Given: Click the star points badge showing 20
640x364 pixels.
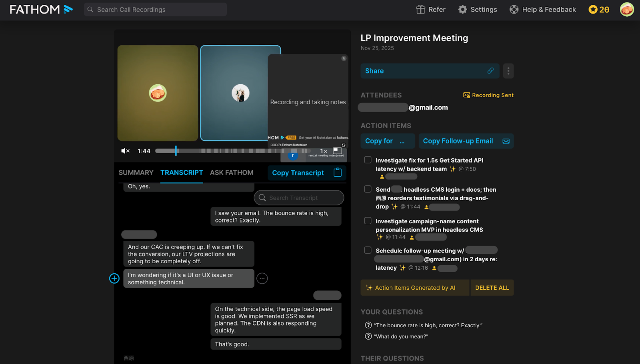Looking at the screenshot, I should point(599,10).
